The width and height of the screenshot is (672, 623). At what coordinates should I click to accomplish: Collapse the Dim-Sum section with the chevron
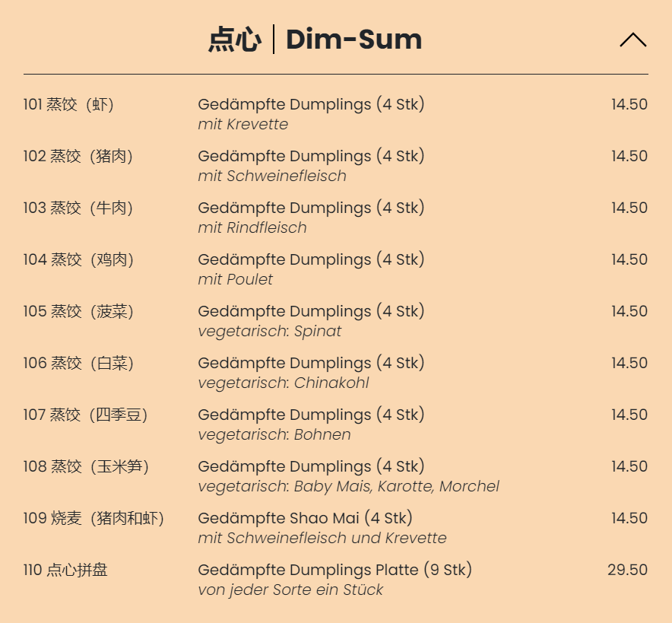632,40
